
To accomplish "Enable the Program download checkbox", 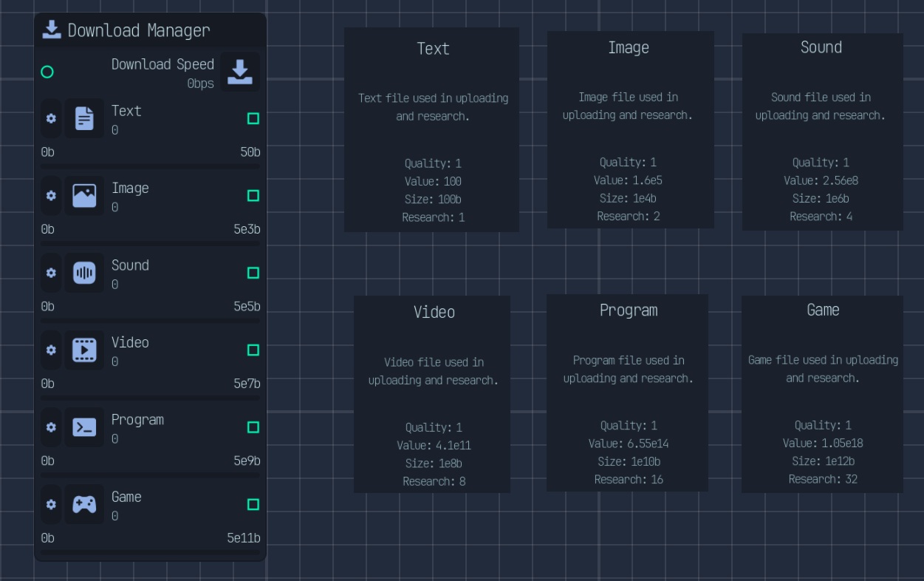I will [x=253, y=427].
